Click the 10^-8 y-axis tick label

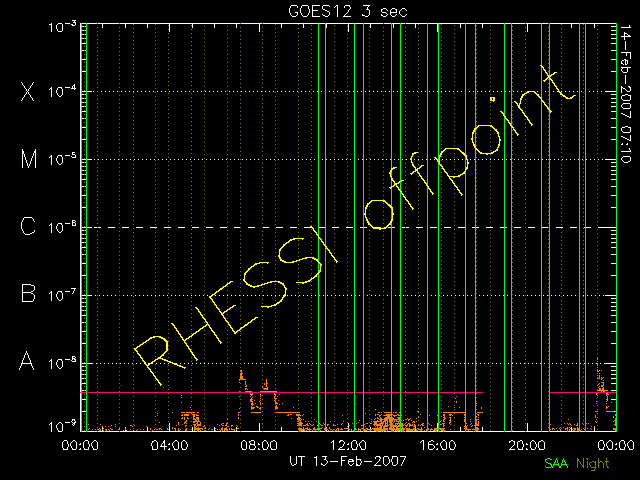click(62, 363)
